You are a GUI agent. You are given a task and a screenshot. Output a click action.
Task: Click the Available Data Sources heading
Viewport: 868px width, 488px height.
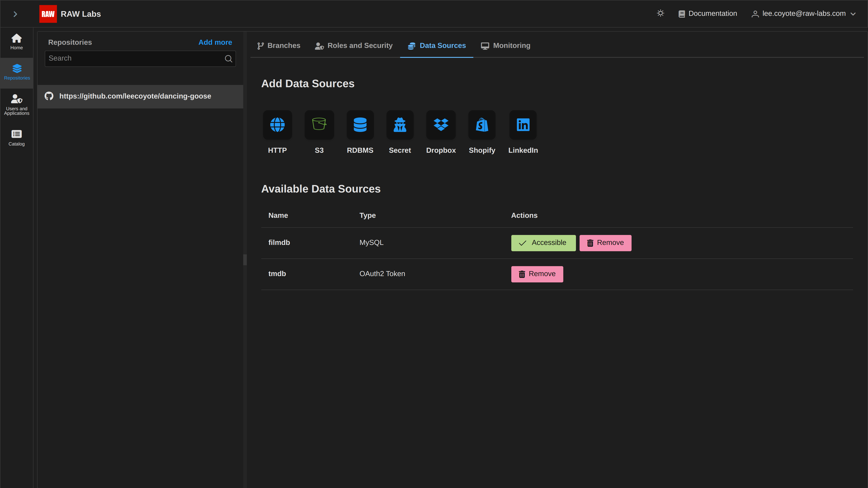(x=321, y=189)
